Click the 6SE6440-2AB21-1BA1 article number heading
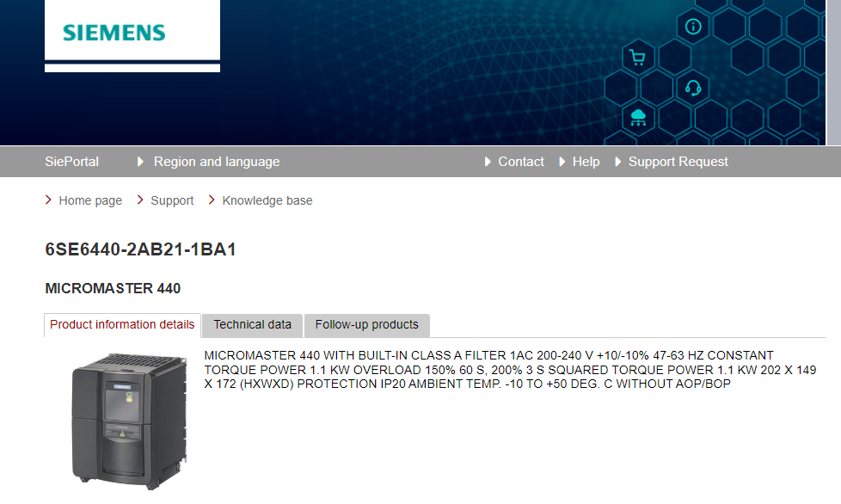 click(x=140, y=250)
